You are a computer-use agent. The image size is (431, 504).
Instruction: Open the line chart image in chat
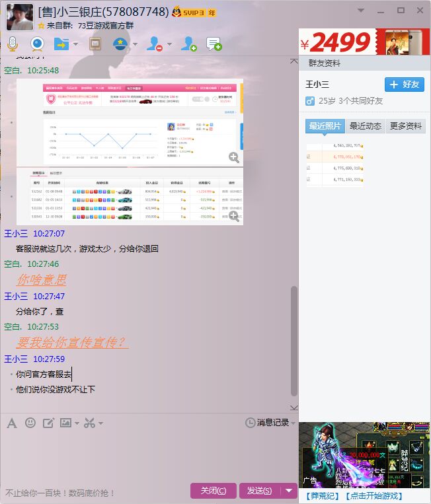pos(130,122)
